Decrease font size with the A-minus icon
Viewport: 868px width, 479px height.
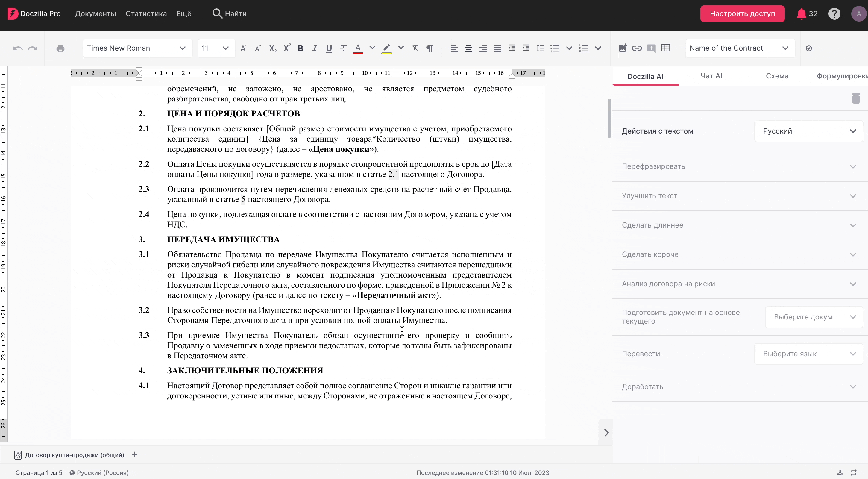click(258, 48)
